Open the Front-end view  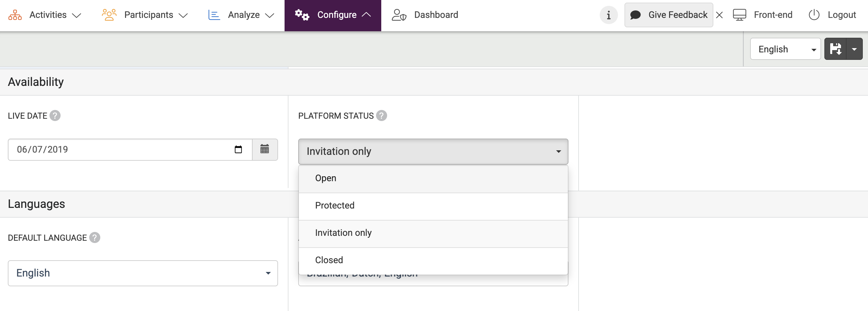[x=763, y=15]
